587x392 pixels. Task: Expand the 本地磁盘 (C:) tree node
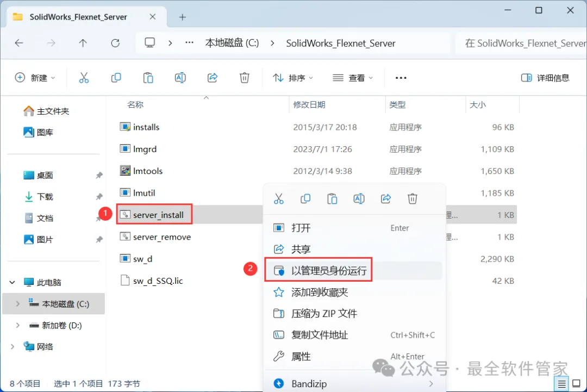[17, 304]
